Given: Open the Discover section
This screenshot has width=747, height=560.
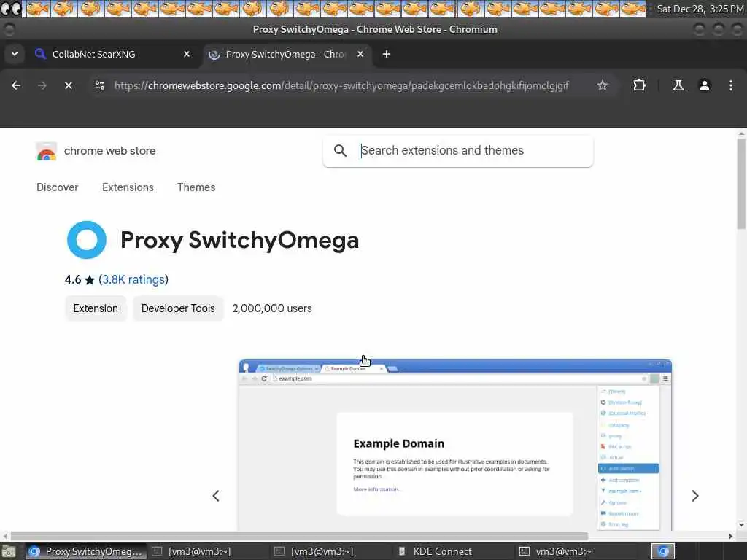Looking at the screenshot, I should (57, 187).
